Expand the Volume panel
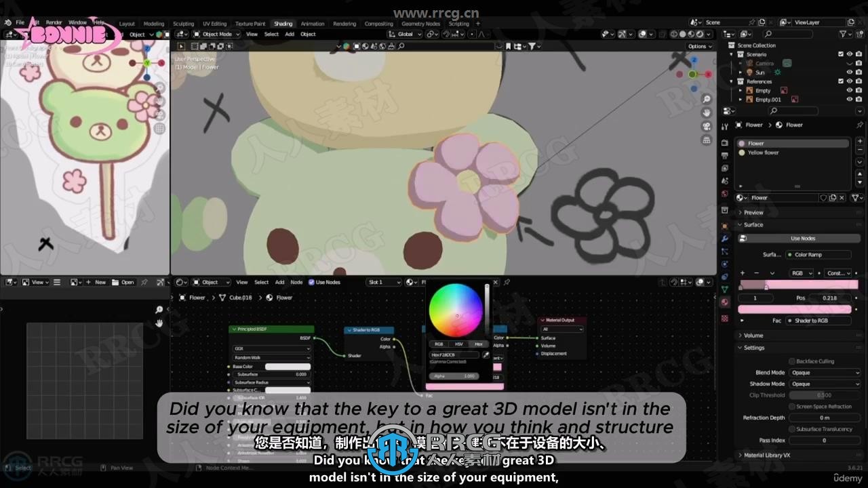Viewport: 868px width, 488px height. [753, 335]
